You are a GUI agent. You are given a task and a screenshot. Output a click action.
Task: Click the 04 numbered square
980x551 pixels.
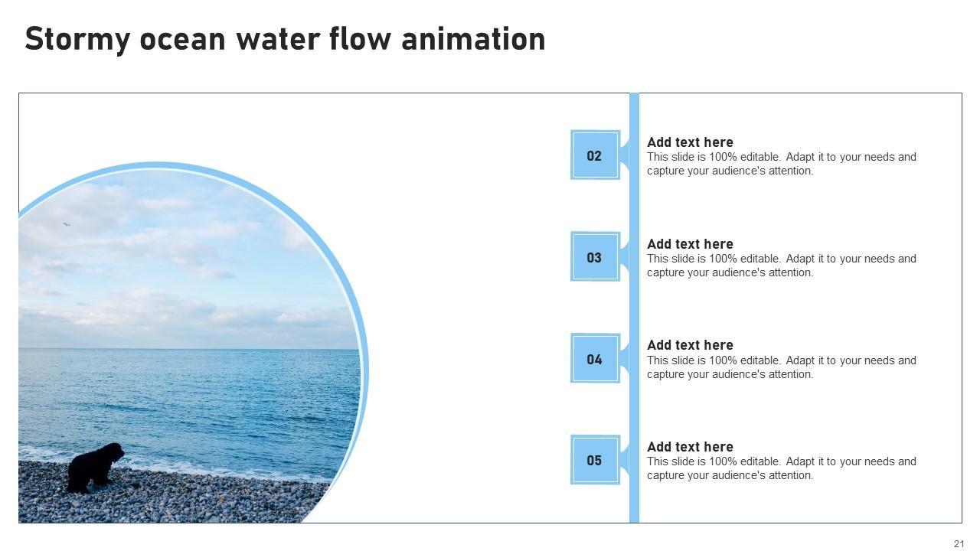(x=595, y=359)
